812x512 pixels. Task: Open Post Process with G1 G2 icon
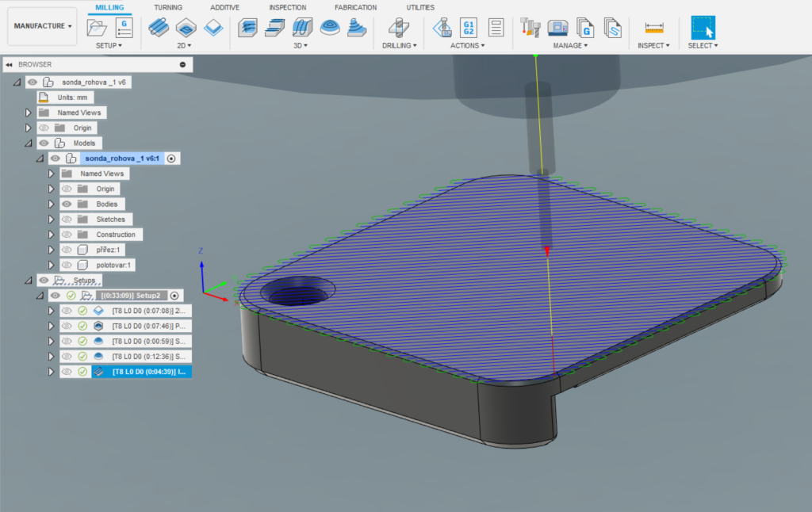pyautogui.click(x=469, y=27)
